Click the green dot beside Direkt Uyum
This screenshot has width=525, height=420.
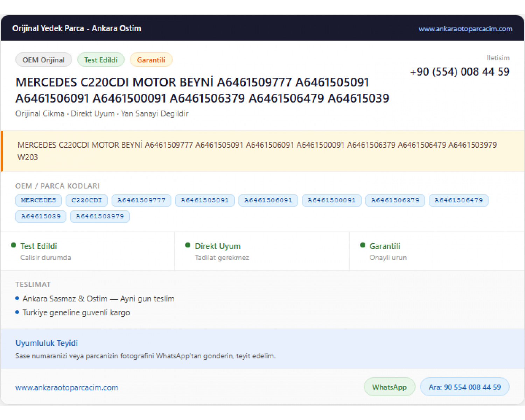(188, 245)
